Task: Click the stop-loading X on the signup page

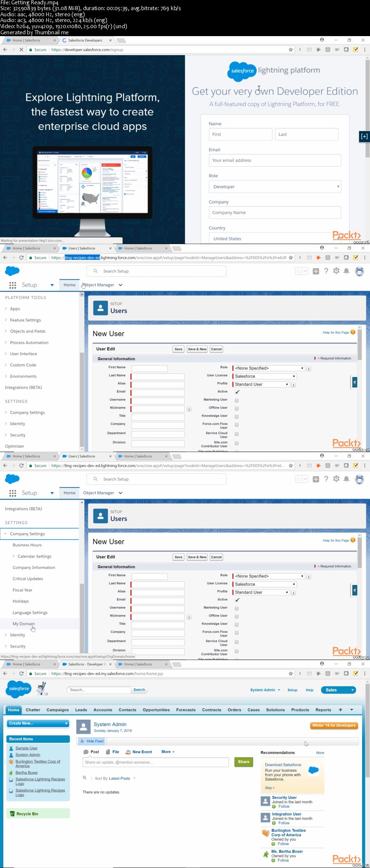Action: (x=21, y=49)
